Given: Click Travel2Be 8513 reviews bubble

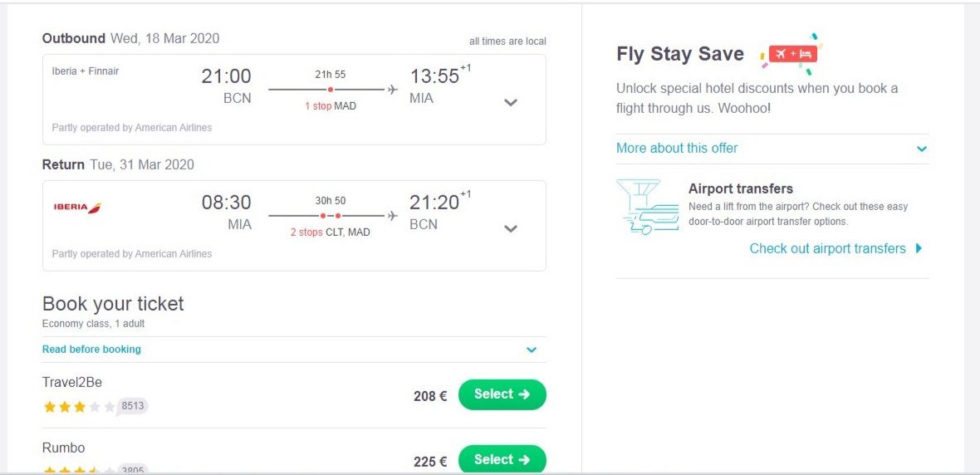Looking at the screenshot, I should click(133, 406).
